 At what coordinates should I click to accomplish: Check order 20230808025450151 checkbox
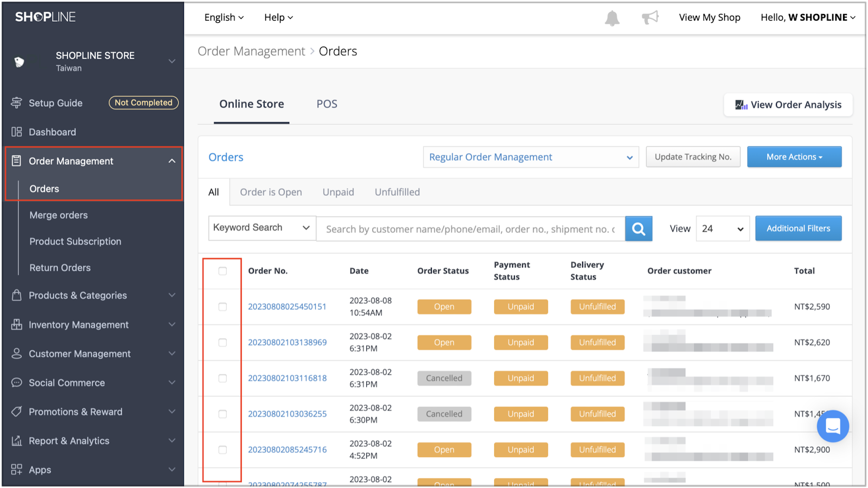(x=222, y=307)
